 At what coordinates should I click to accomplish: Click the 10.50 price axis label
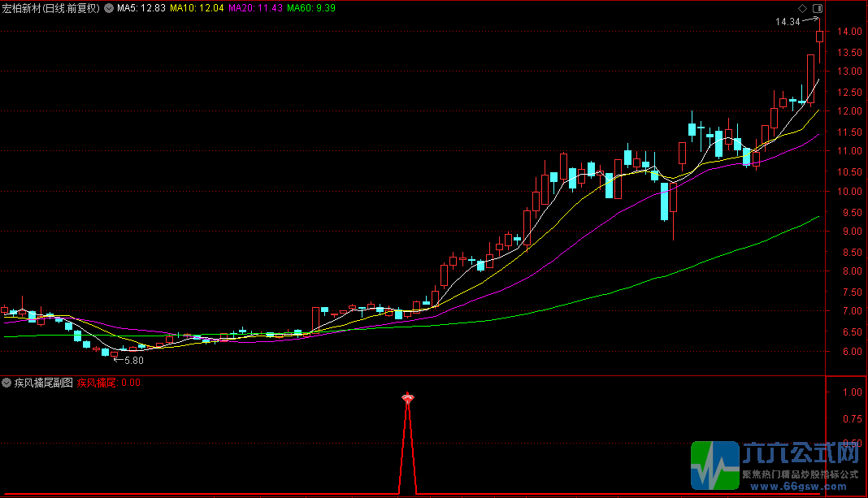pos(850,172)
